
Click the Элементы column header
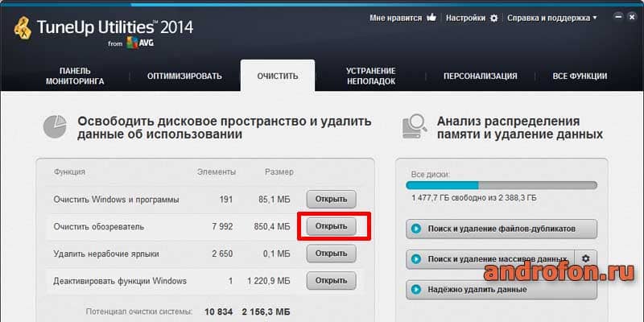click(x=217, y=172)
